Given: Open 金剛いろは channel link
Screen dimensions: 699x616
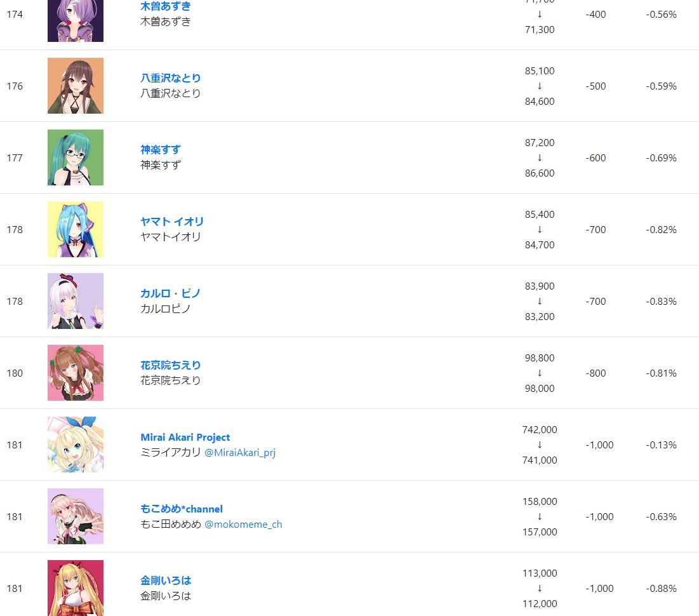Looking at the screenshot, I should pyautogui.click(x=166, y=581).
